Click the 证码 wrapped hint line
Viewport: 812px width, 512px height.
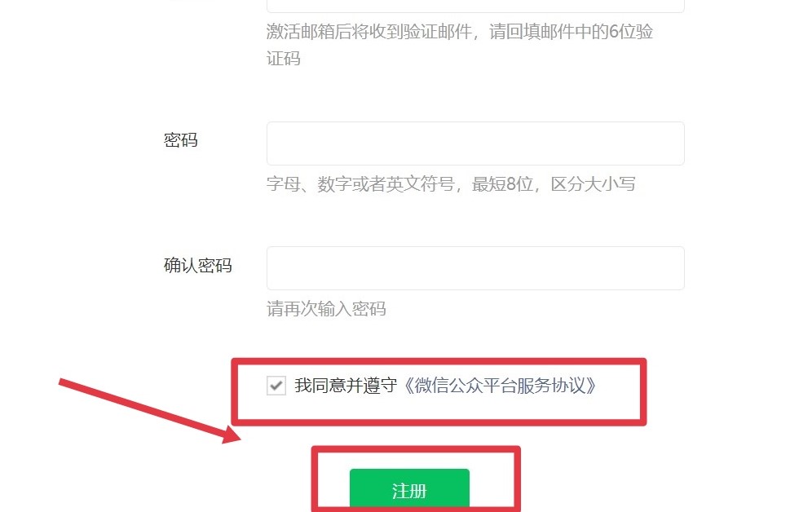coord(284,59)
